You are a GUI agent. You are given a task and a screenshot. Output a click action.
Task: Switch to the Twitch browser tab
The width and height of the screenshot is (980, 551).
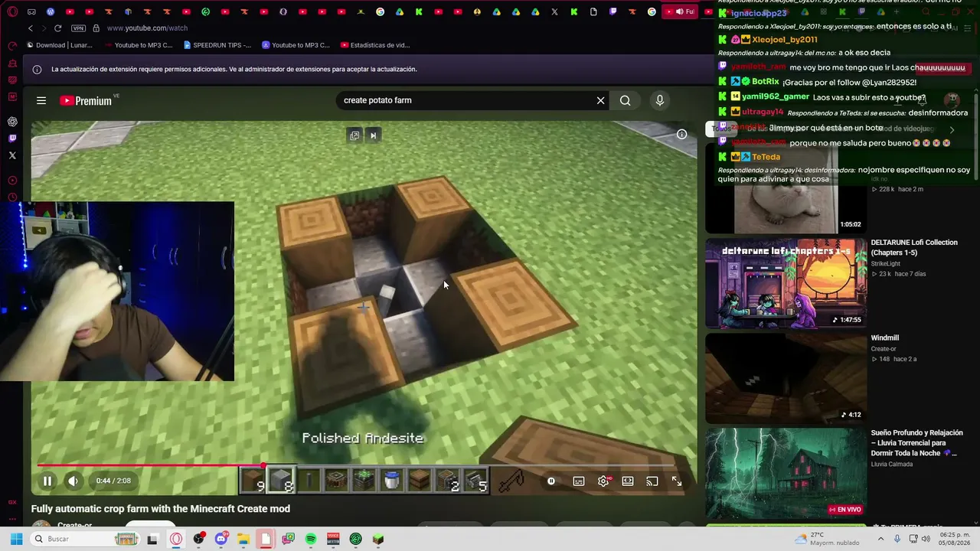click(x=612, y=11)
